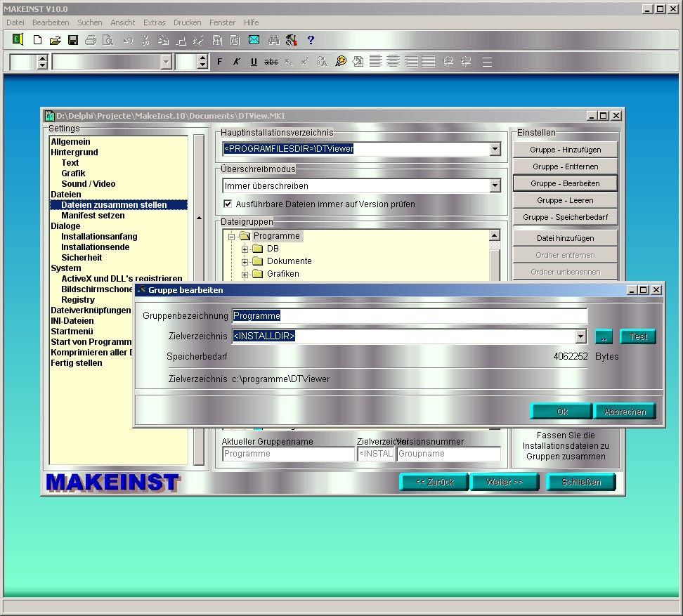The width and height of the screenshot is (683, 616).
Task: Click the open folder toolbar icon
Action: click(x=55, y=40)
